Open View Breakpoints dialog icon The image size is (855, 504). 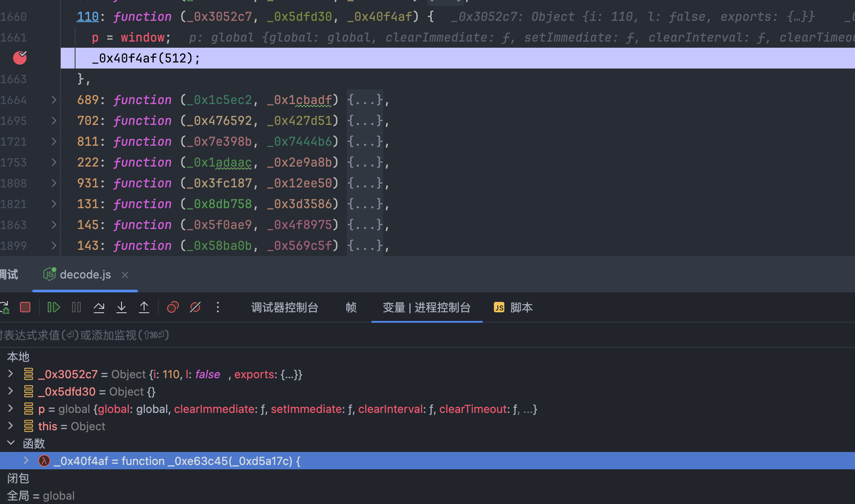[x=173, y=308]
